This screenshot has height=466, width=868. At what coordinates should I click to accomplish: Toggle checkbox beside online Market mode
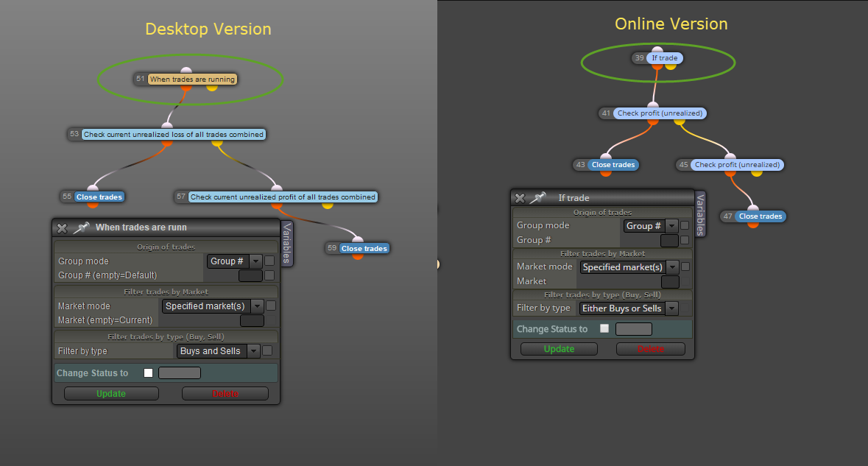pos(685,266)
